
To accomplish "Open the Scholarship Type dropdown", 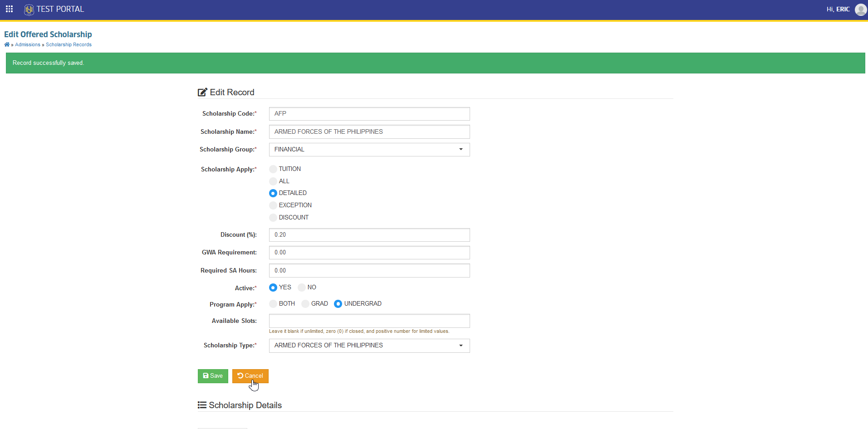I will tap(369, 346).
